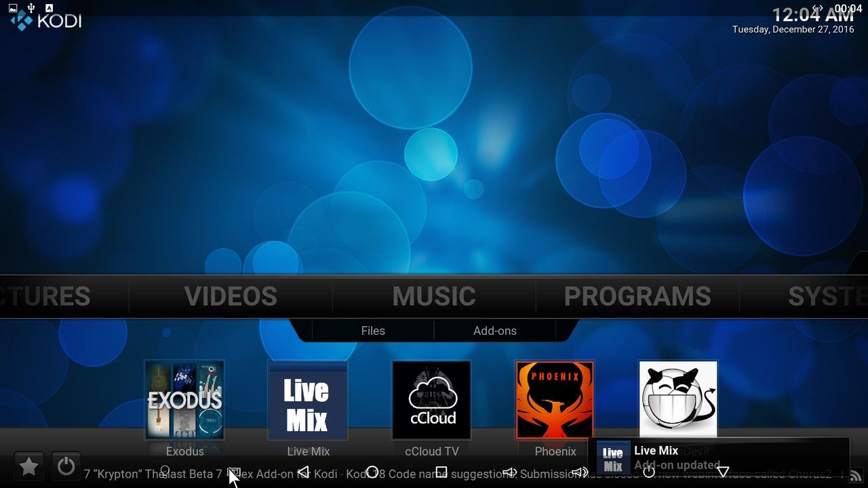This screenshot has height=488, width=868.
Task: Tap the Android recent apps square button
Action: point(441,472)
